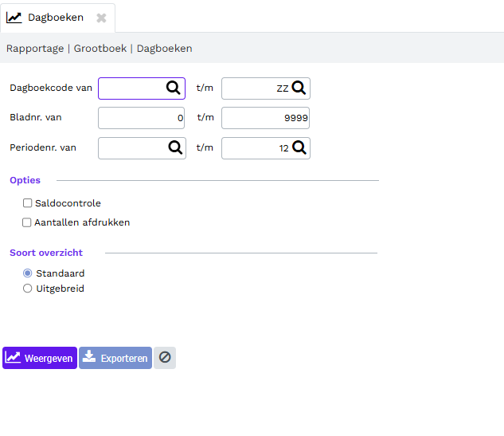Click search icon next to ZZ value
This screenshot has width=504, height=436.
click(x=299, y=88)
